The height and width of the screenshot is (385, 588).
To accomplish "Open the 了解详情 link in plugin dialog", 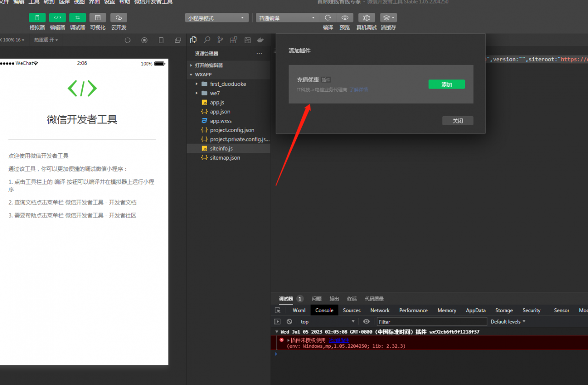I will coord(359,89).
